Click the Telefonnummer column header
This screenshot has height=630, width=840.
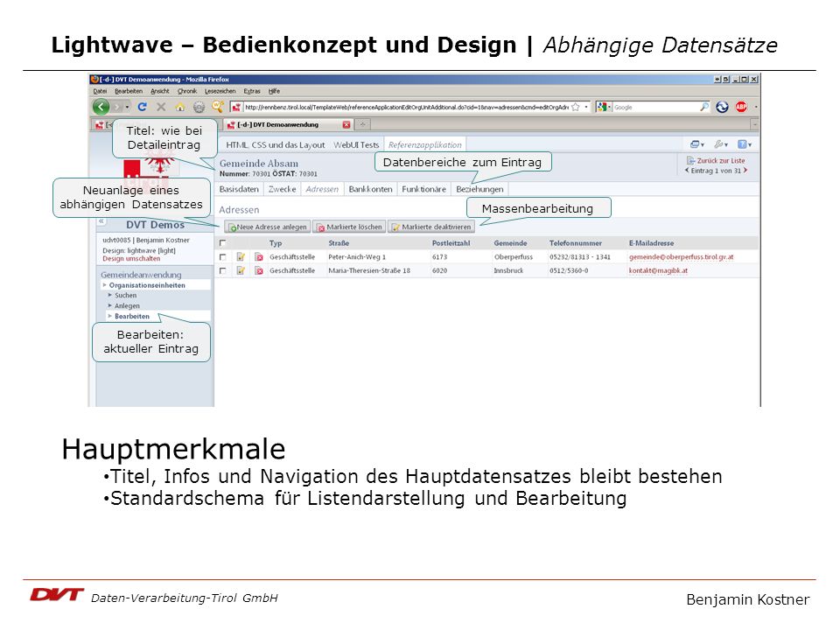[576, 243]
